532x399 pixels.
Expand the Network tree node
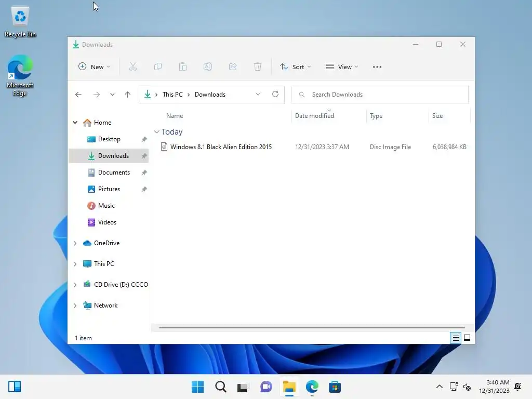[x=75, y=305]
